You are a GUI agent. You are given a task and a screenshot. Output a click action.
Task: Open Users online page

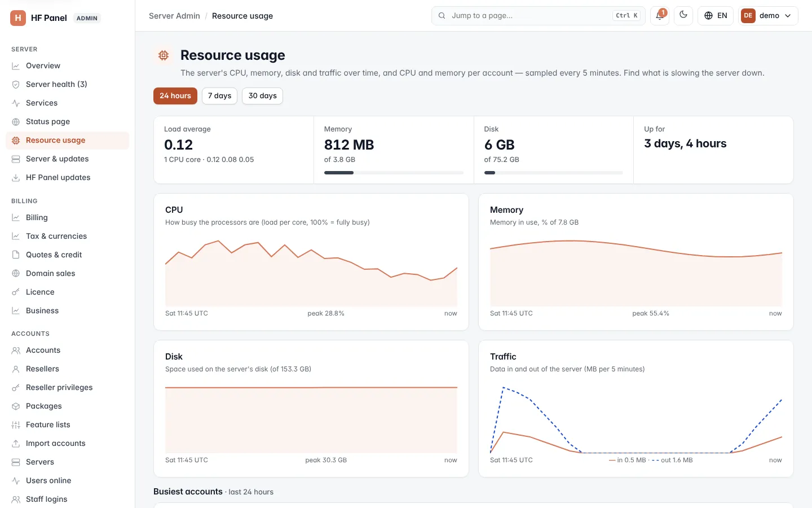coord(67,481)
